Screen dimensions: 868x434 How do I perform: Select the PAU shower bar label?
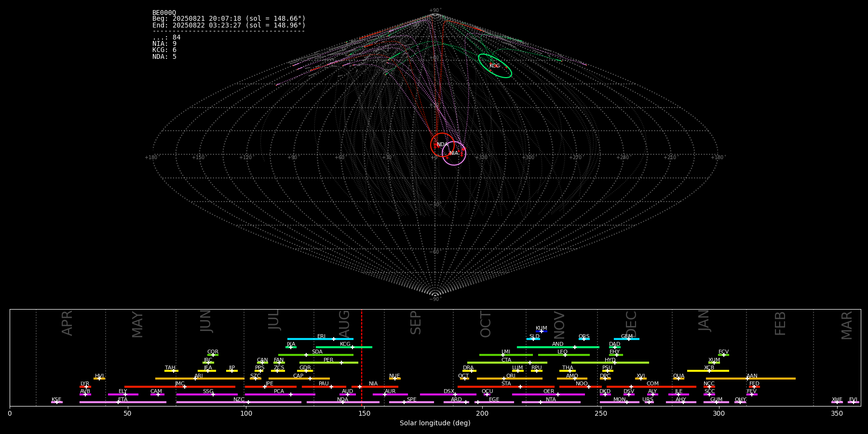(x=324, y=384)
